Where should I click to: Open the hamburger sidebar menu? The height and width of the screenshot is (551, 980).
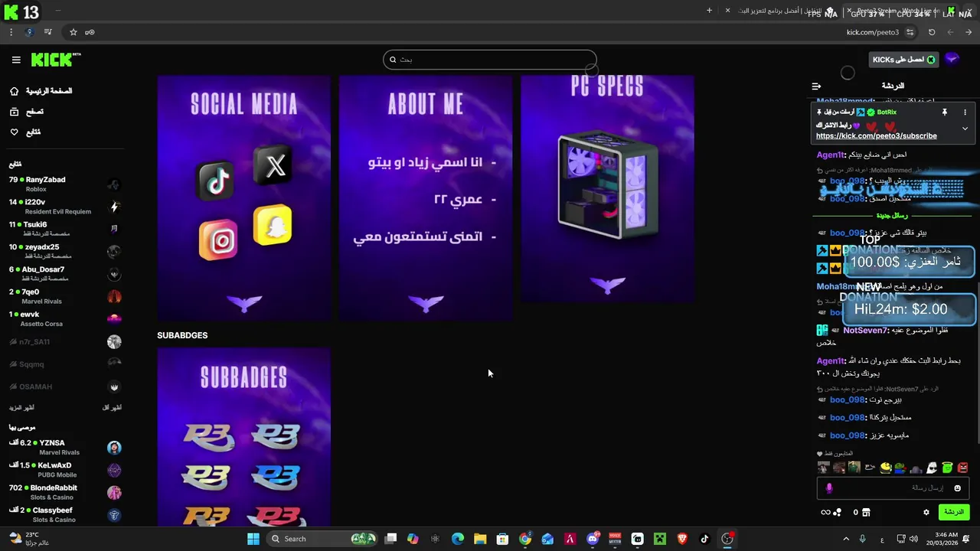click(x=16, y=60)
